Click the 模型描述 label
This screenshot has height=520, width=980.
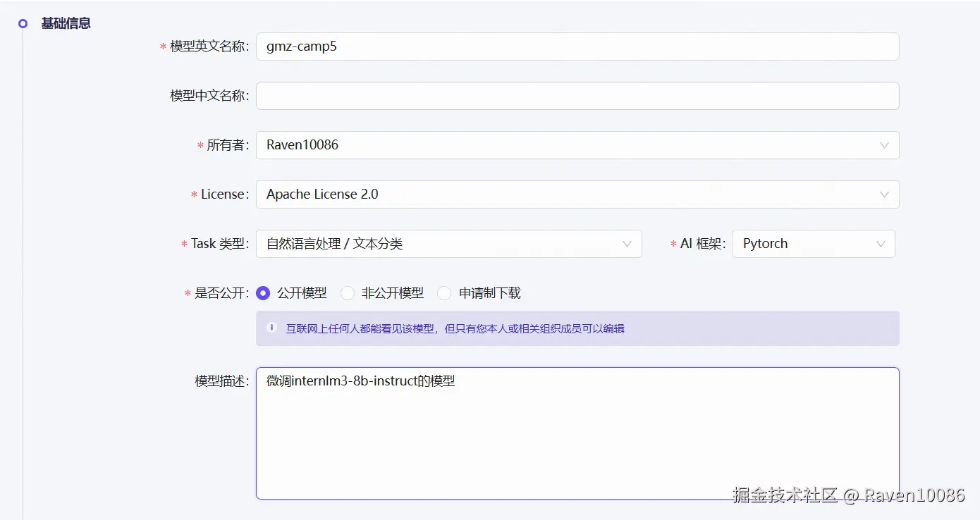[221, 381]
